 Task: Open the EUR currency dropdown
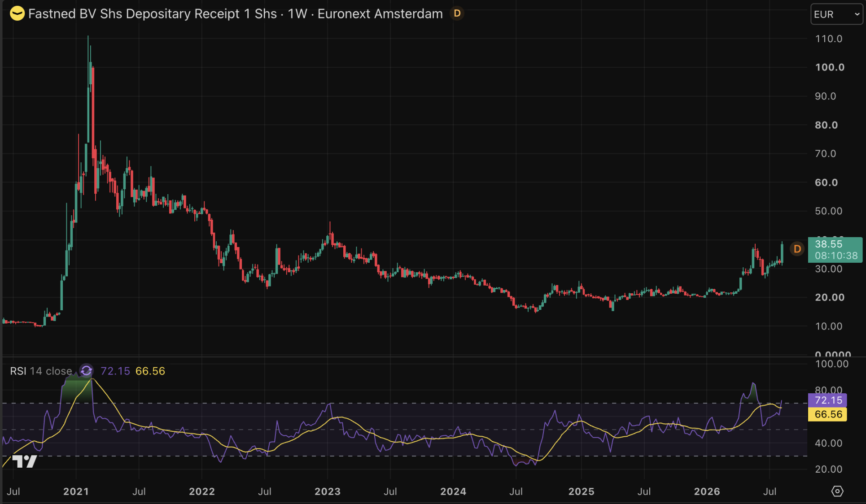[836, 14]
